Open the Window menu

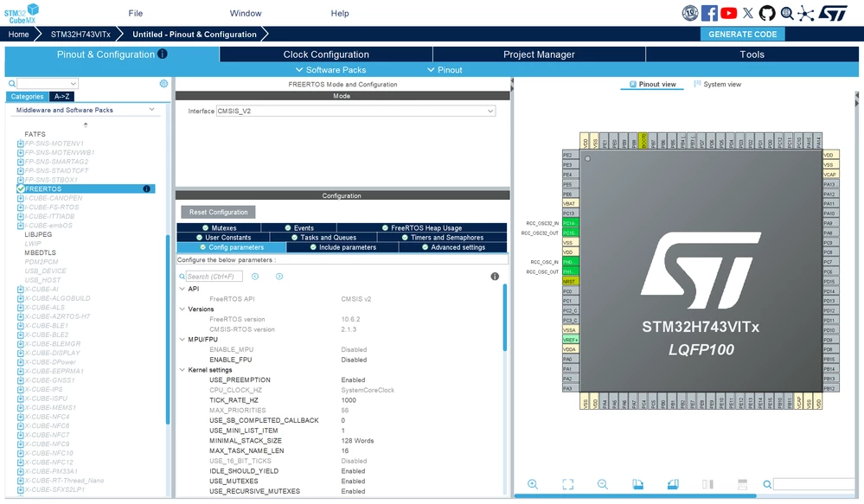[x=246, y=13]
